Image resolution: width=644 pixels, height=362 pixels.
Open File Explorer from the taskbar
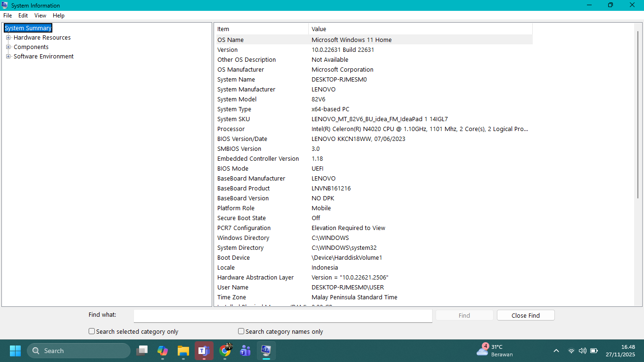[x=183, y=351]
